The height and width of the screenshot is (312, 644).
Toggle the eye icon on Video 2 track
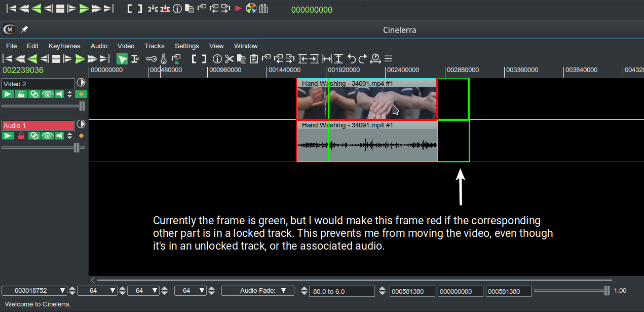pos(47,94)
